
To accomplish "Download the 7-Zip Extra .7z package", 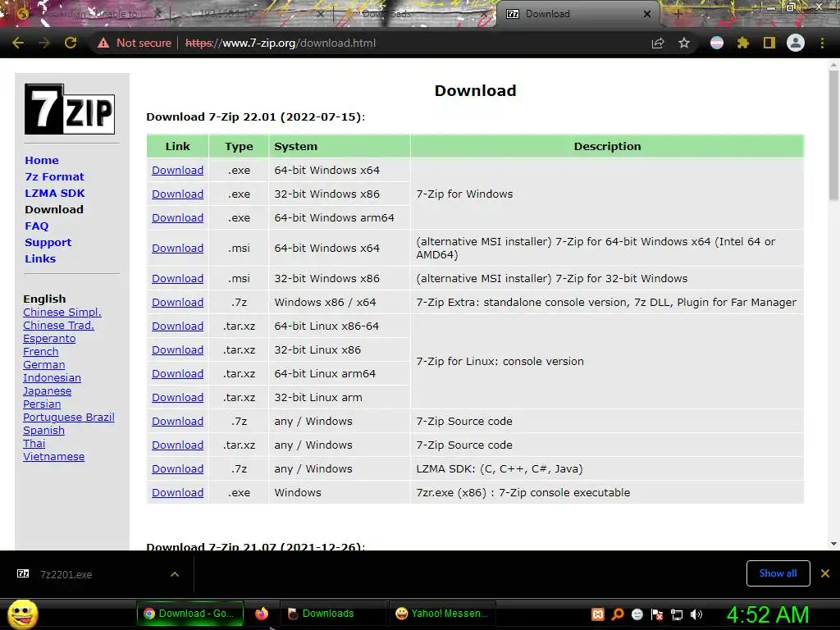I will click(177, 302).
